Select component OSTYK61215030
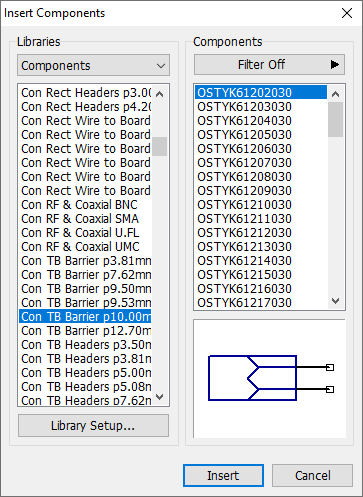363x497 pixels. click(x=261, y=275)
